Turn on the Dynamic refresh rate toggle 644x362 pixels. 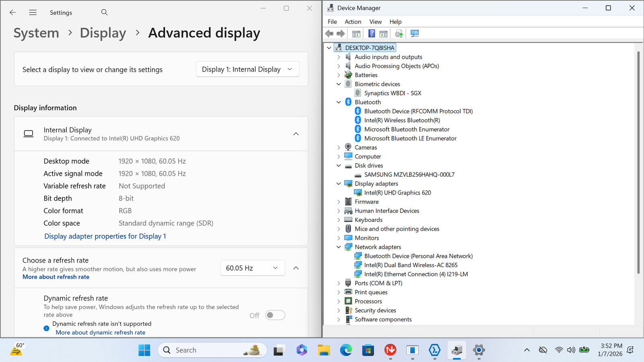pos(275,315)
